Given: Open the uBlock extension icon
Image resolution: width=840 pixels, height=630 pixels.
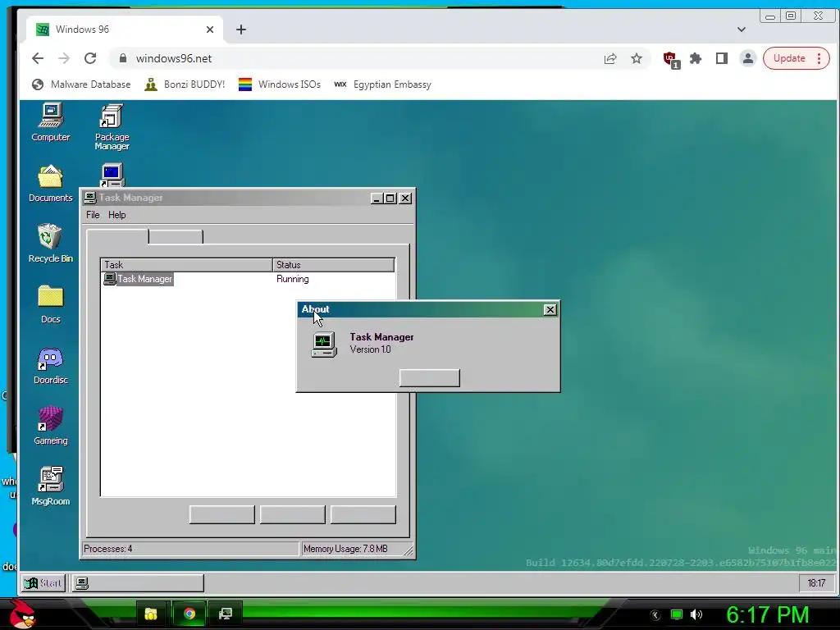Looking at the screenshot, I should coord(671,59).
